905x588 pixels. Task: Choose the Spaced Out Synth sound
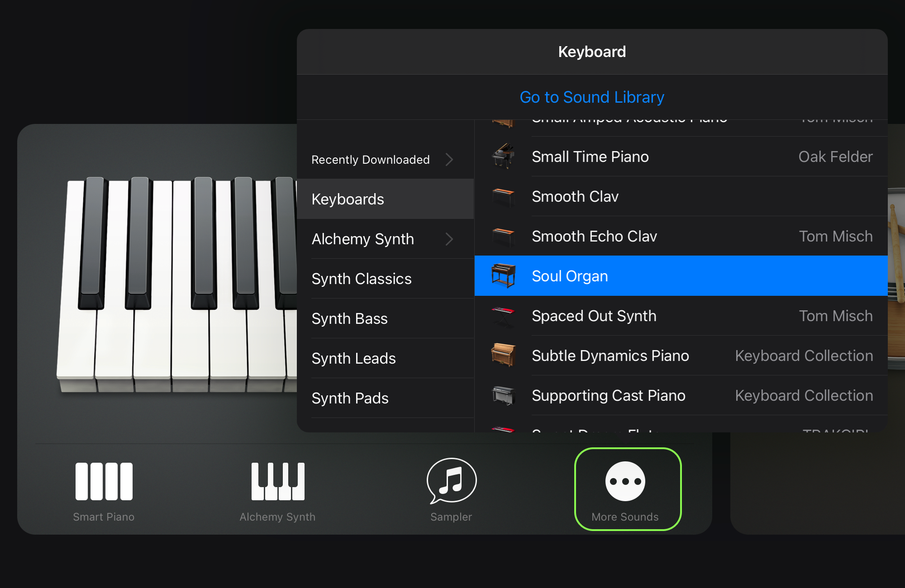pyautogui.click(x=681, y=316)
